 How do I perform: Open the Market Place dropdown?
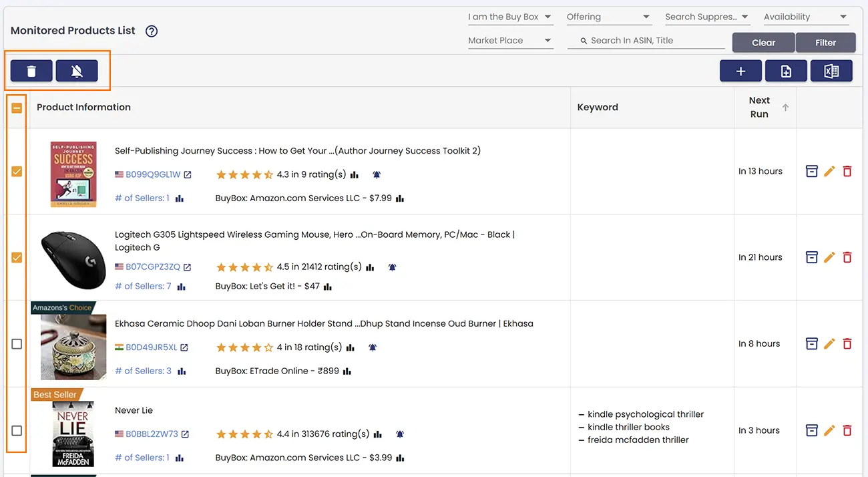(x=511, y=40)
